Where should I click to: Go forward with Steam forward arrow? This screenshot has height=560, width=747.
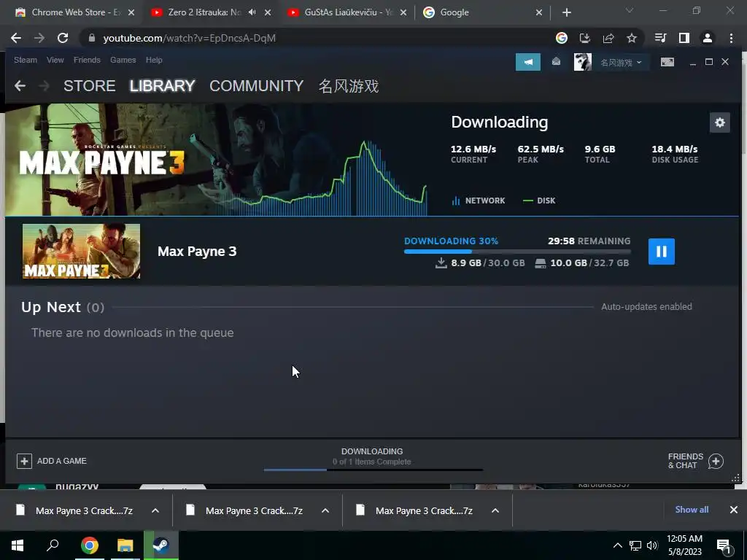pyautogui.click(x=44, y=86)
